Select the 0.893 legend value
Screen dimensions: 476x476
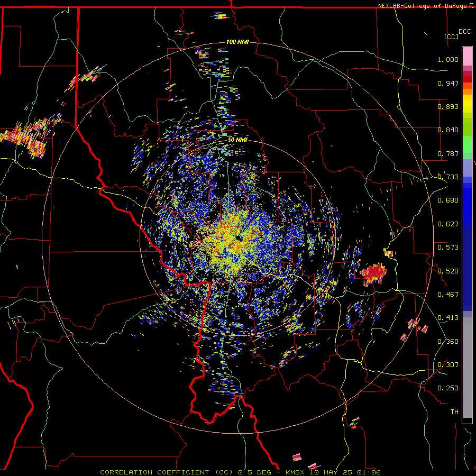[448, 106]
